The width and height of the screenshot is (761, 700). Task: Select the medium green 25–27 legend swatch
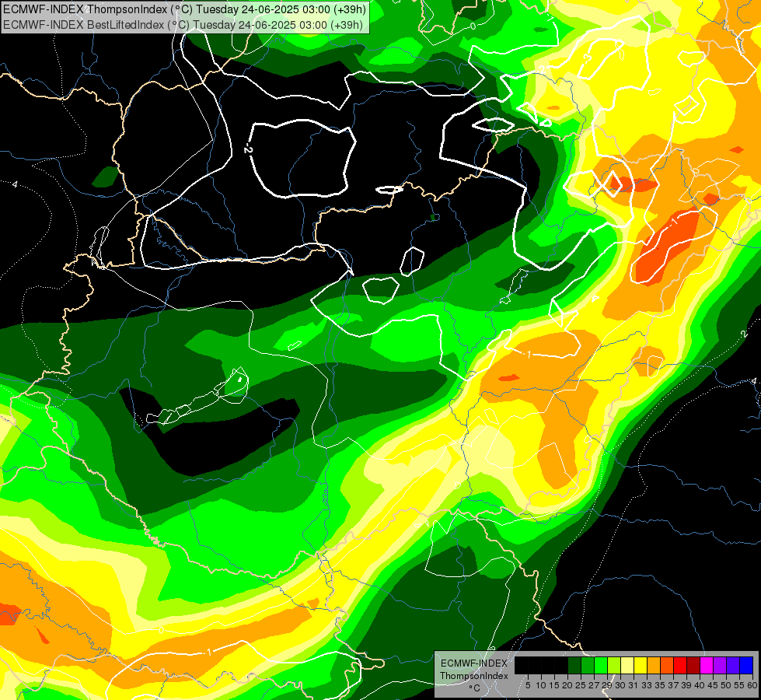[x=588, y=665]
